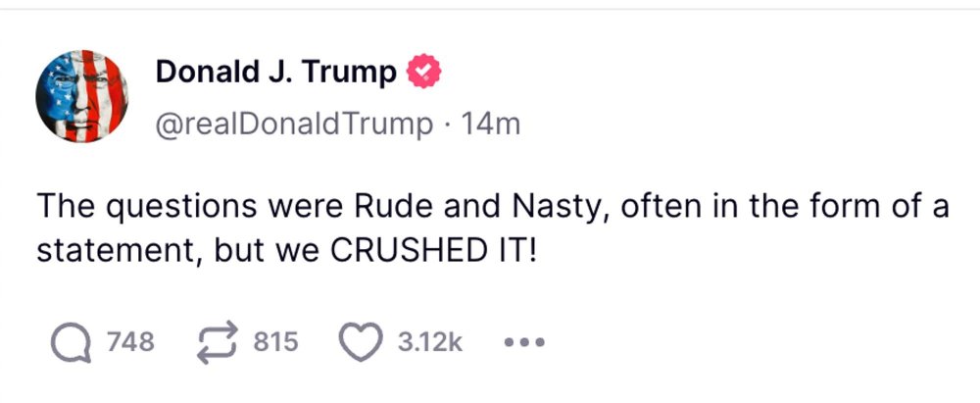Screen dimensions: 980x403
Task: Open the three-dot more options menu
Action: pos(522,343)
